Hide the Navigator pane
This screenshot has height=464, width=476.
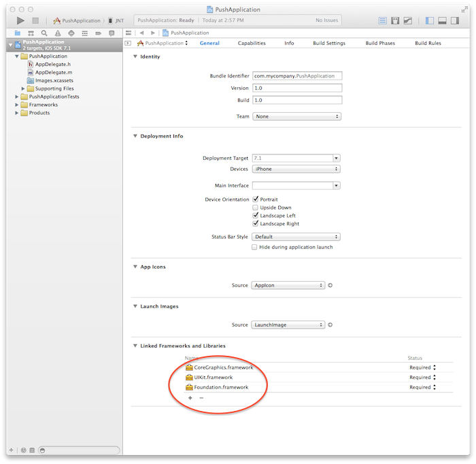pyautogui.click(x=429, y=20)
